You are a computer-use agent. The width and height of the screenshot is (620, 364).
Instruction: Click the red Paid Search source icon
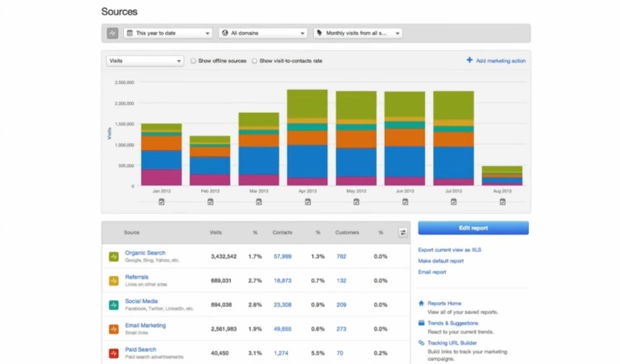point(113,353)
